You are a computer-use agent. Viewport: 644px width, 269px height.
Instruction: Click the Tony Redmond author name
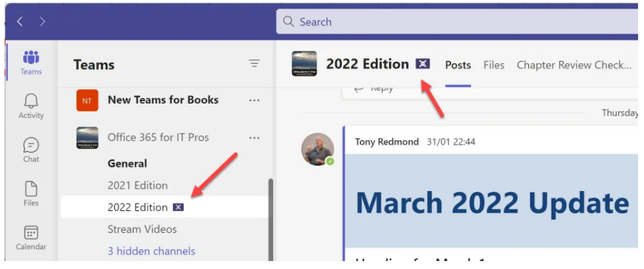tap(387, 142)
